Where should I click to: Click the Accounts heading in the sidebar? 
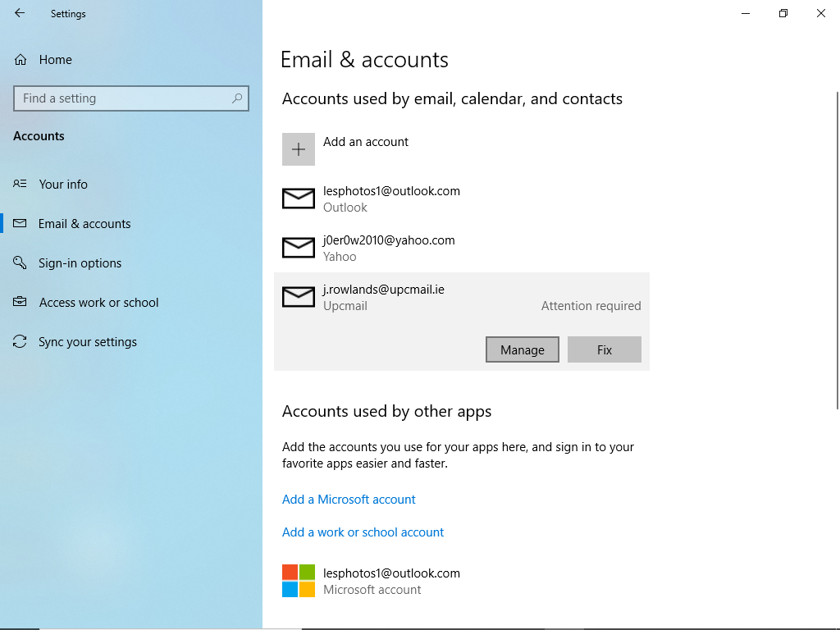(x=39, y=136)
